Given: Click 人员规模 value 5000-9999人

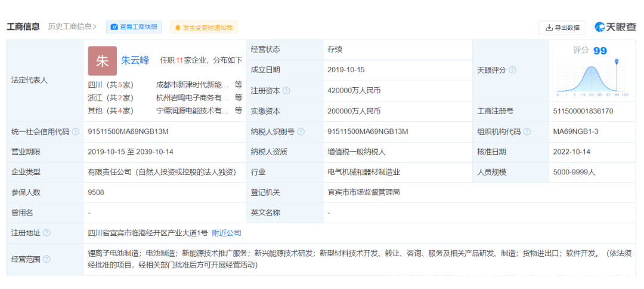Looking at the screenshot, I should pyautogui.click(x=574, y=172).
